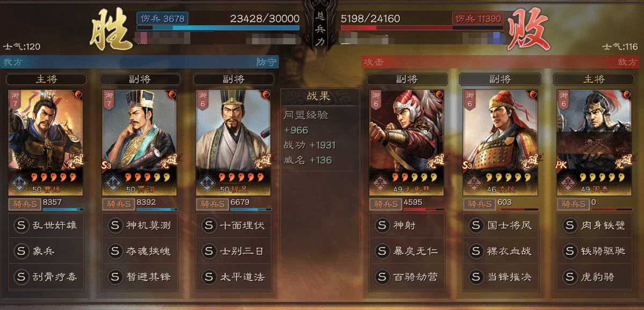
Task: Click the 骑兵S badge under 太史慈
Action: [385, 204]
